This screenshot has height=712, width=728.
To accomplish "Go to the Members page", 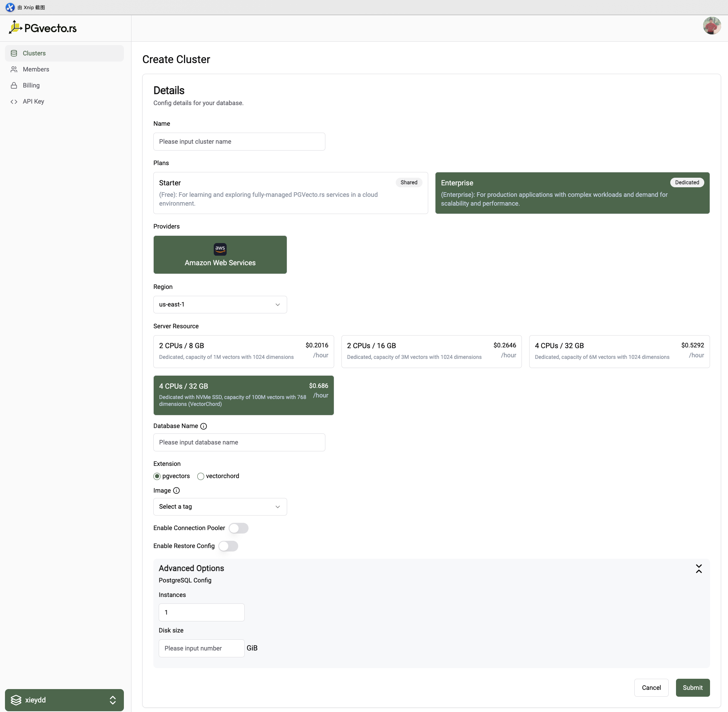I will click(64, 69).
